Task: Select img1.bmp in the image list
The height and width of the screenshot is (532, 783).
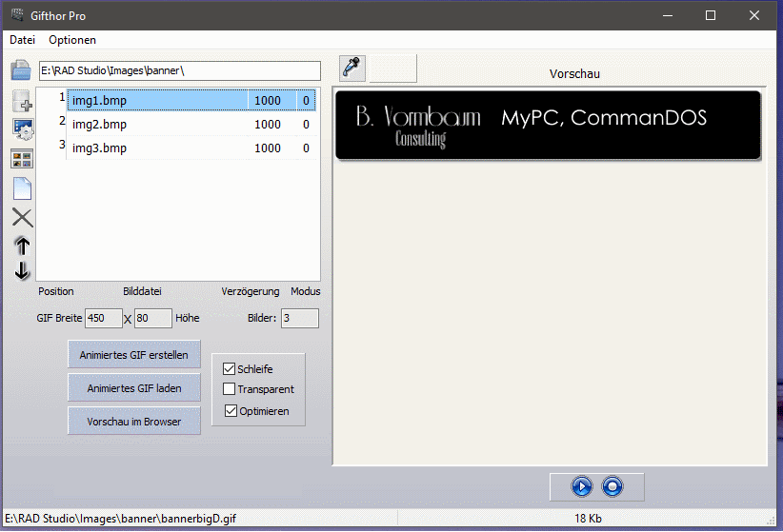Action: [191, 100]
